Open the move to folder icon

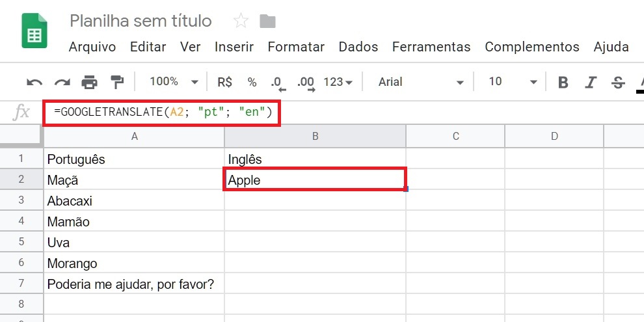point(267,21)
